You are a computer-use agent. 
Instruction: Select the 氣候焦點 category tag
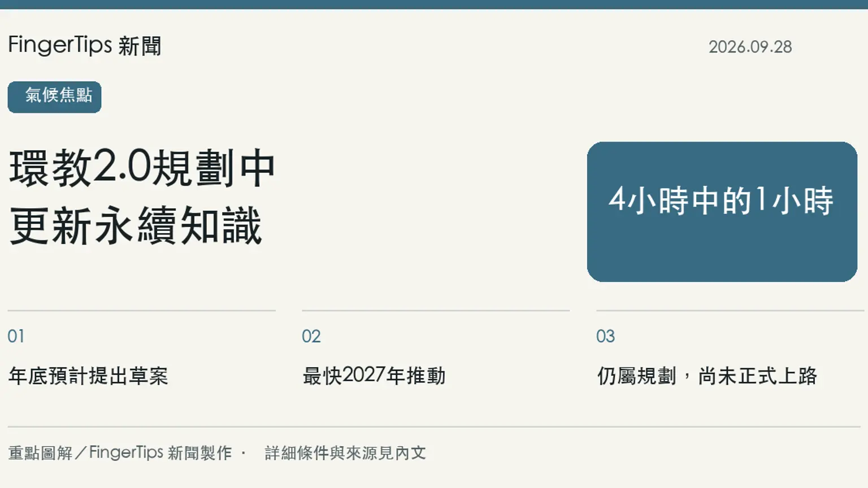point(54,97)
